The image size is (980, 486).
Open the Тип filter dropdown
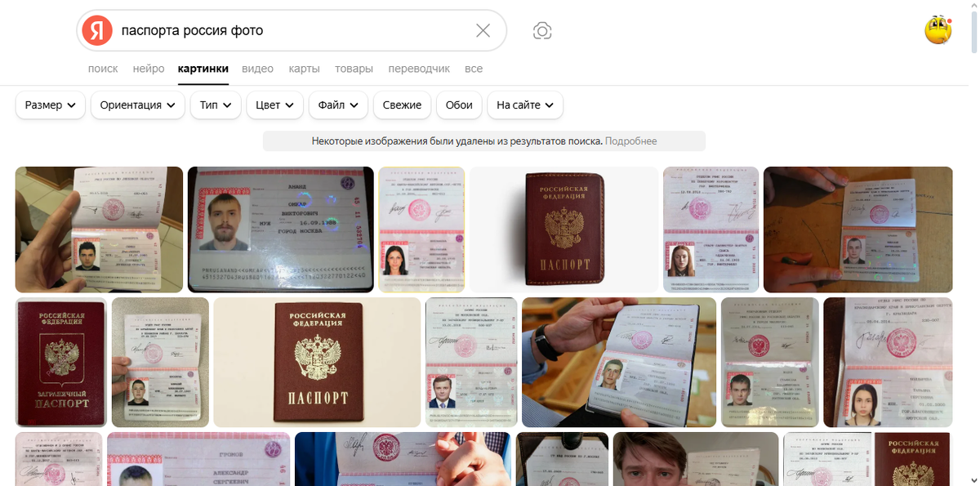(x=216, y=105)
